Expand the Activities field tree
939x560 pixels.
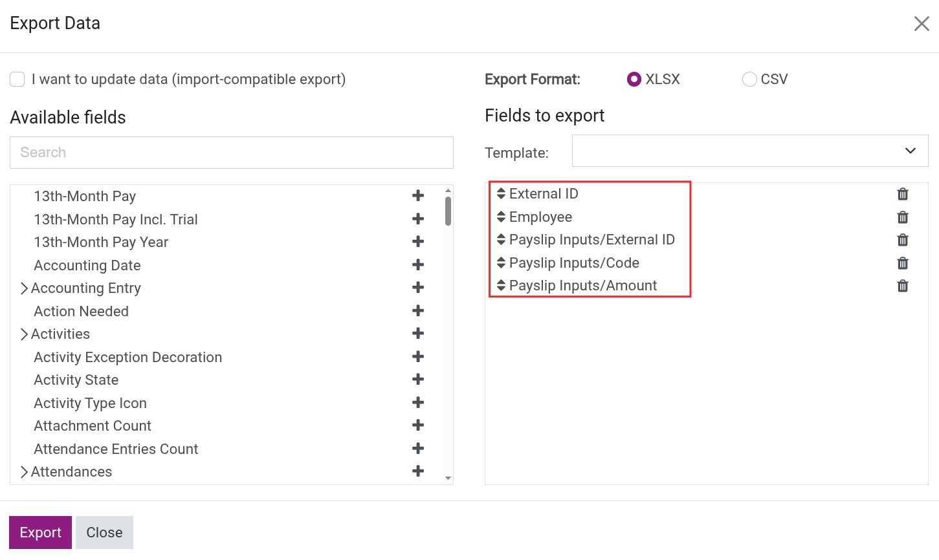point(24,334)
